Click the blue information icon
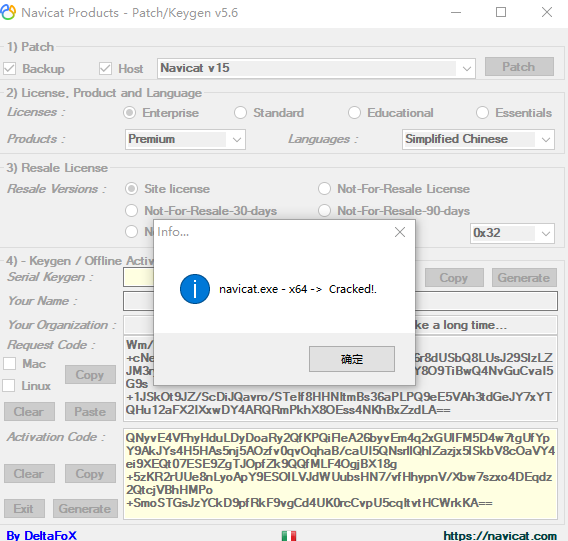568x541 pixels. (195, 289)
